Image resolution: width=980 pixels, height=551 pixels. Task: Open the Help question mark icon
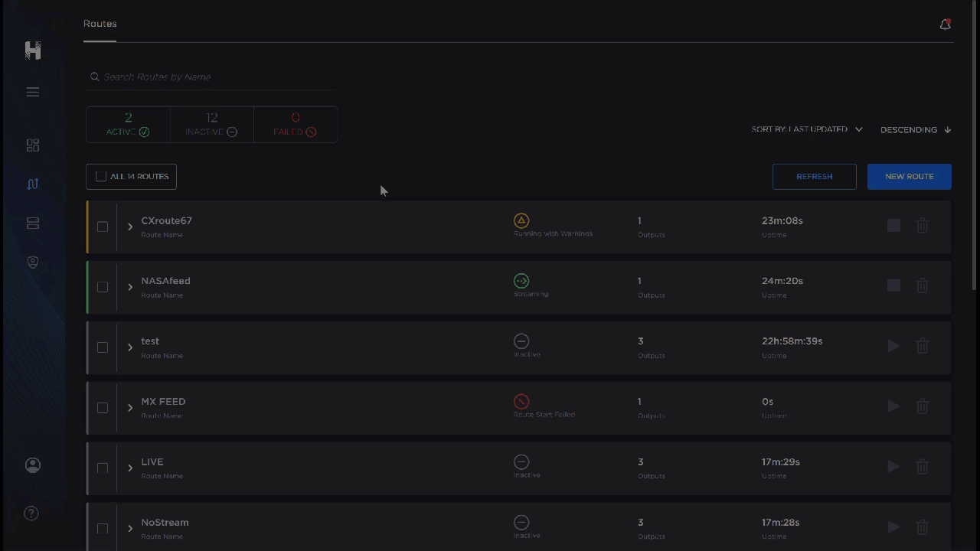pos(31,513)
